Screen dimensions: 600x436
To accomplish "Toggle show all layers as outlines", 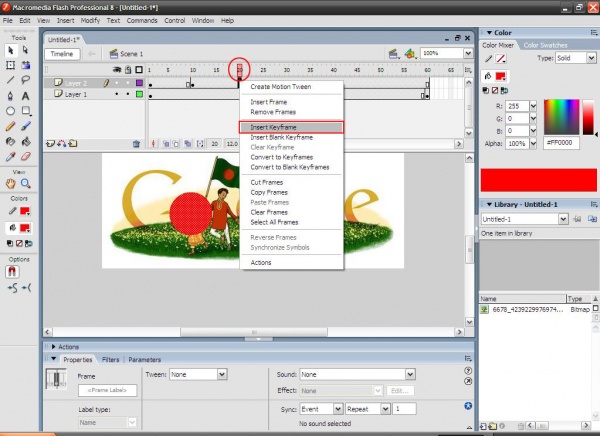I will pos(139,70).
